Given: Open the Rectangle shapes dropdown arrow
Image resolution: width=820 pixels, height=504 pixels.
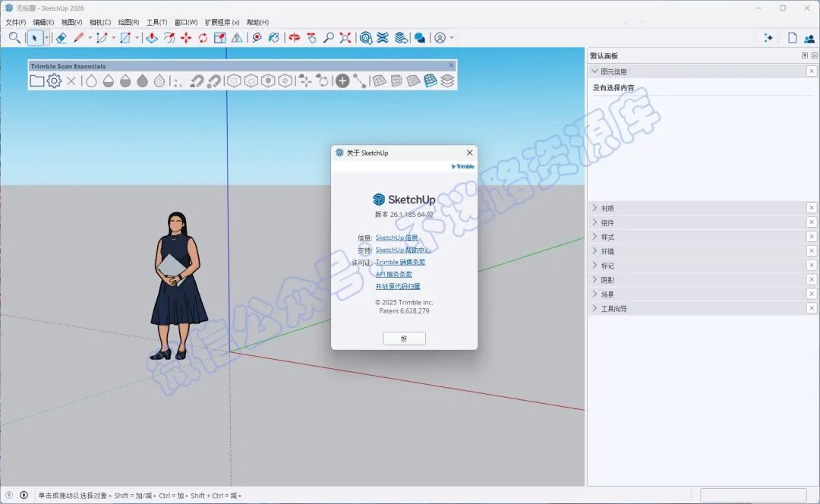Looking at the screenshot, I should tap(137, 38).
